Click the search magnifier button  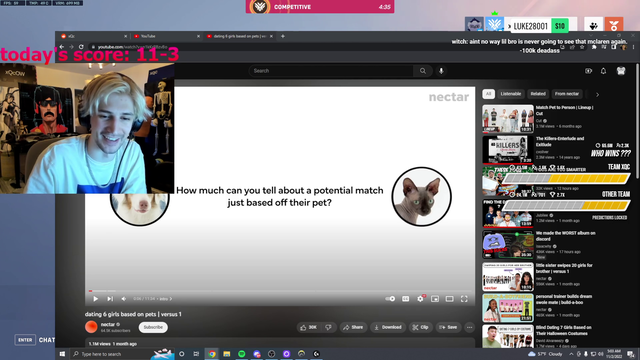(422, 71)
